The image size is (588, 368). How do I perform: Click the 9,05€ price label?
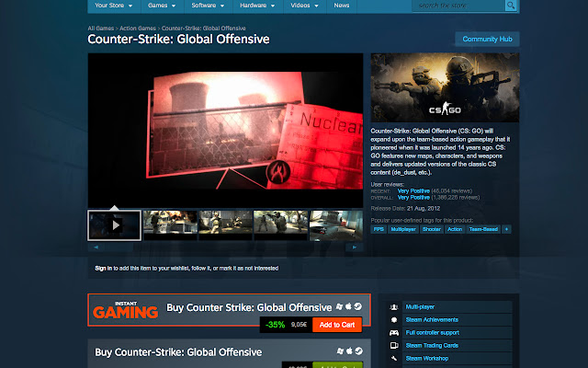299,325
